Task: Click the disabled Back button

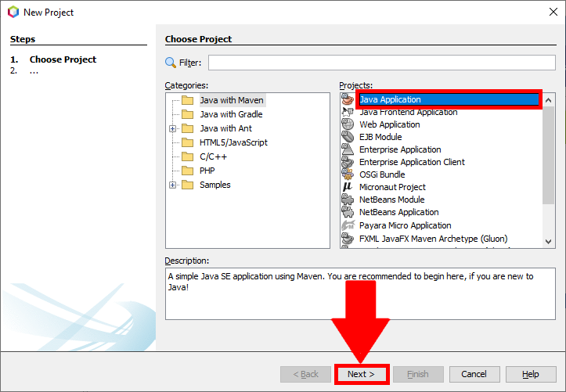Action: click(x=305, y=374)
